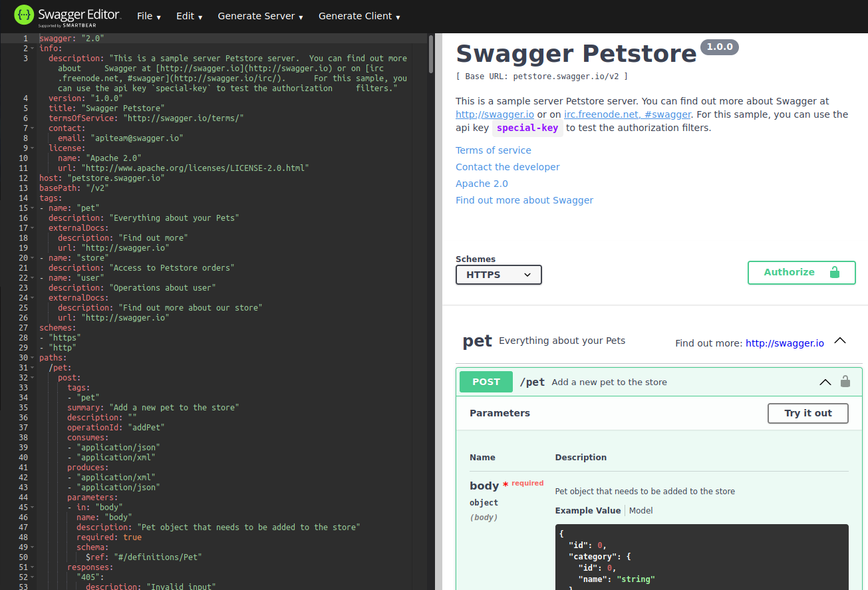Viewport: 868px width, 590px height.
Task: Click the http://swagger.io find out more link
Action: (x=784, y=343)
